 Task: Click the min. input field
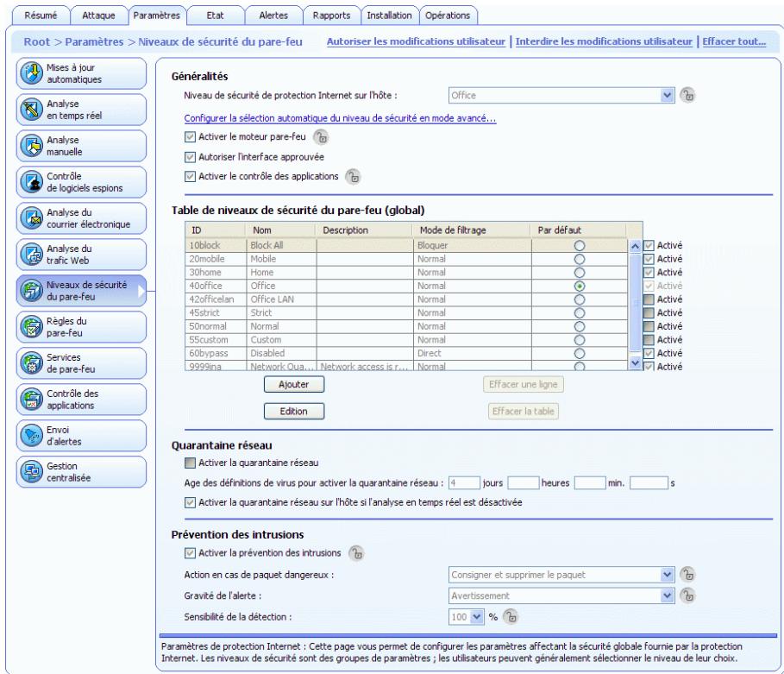pos(590,483)
